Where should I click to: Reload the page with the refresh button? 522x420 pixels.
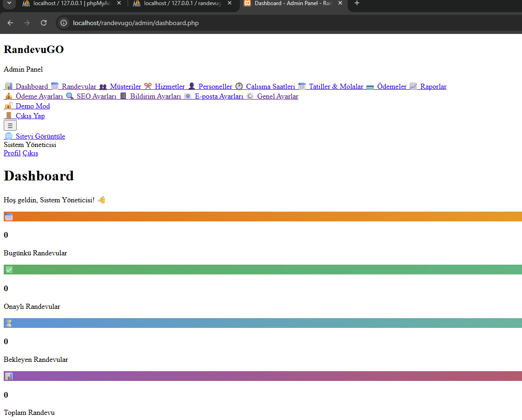(x=44, y=23)
